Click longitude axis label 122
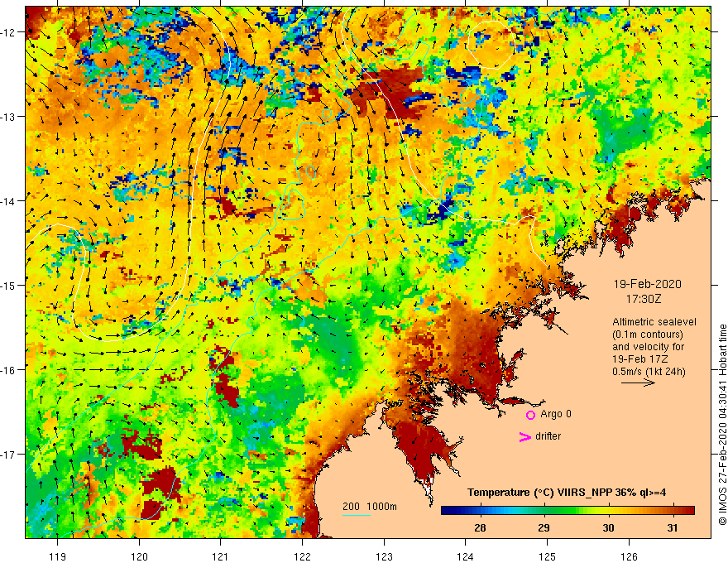728x563 pixels. [302, 556]
